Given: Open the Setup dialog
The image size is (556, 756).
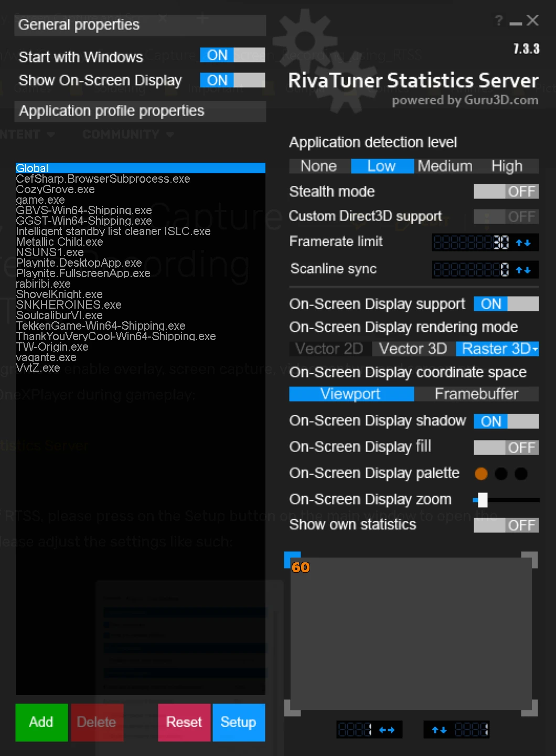Looking at the screenshot, I should coord(238,722).
